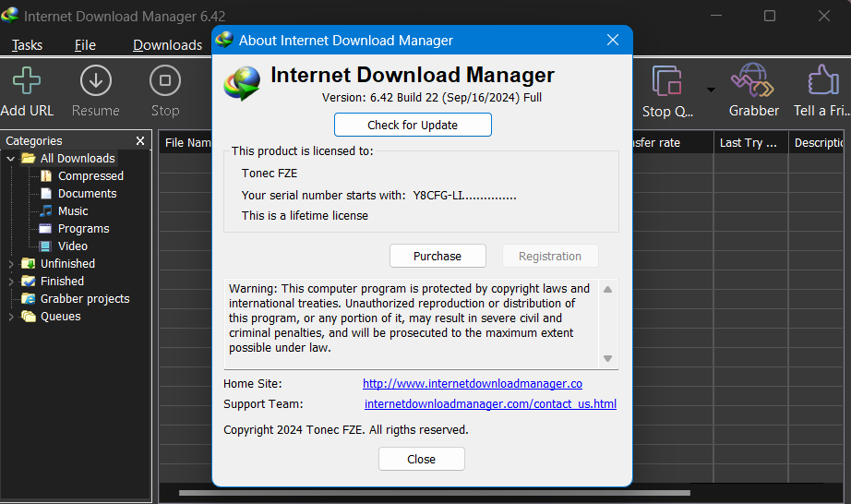Image resolution: width=851 pixels, height=504 pixels.
Task: Click the File Name column header
Action: [x=186, y=143]
